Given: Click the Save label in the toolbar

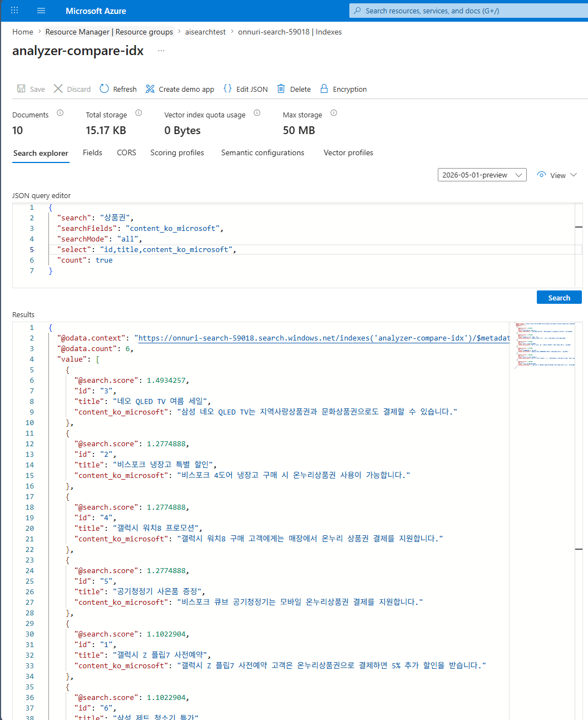Looking at the screenshot, I should click(37, 89).
